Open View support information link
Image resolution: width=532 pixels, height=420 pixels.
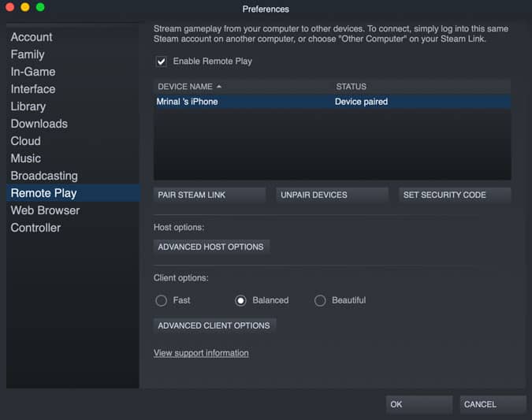(x=201, y=353)
